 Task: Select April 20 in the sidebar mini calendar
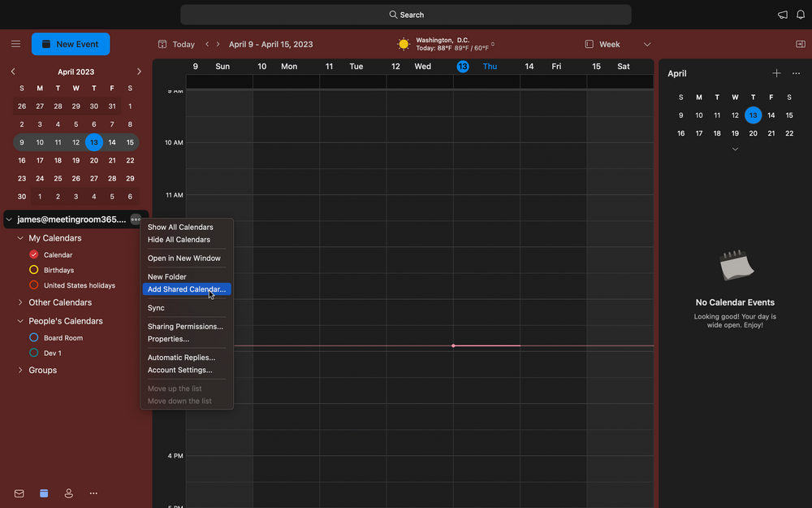click(x=94, y=160)
